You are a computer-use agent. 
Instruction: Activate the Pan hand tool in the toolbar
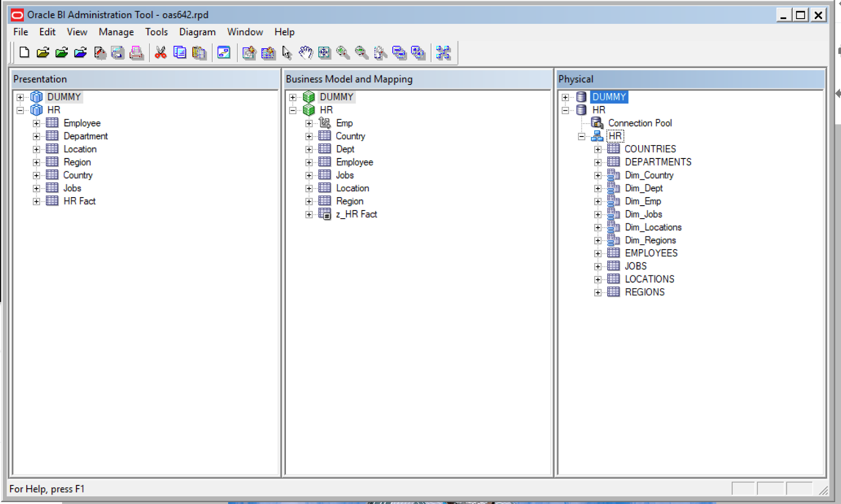click(x=305, y=52)
